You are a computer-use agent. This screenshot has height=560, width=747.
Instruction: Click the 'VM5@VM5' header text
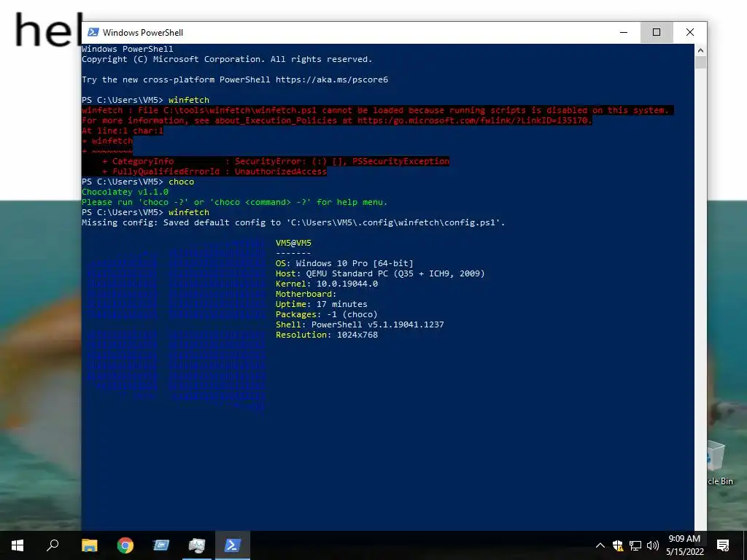coord(293,243)
